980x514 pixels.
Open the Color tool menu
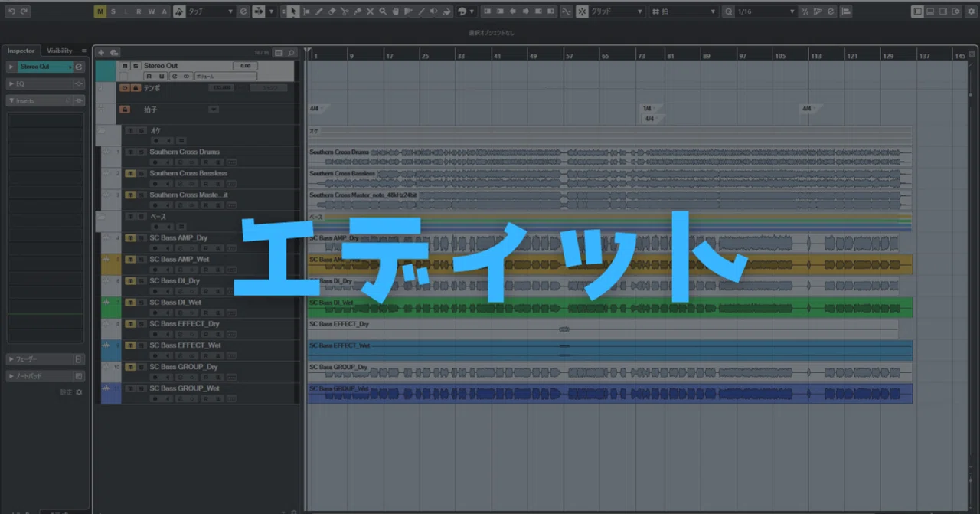point(472,11)
